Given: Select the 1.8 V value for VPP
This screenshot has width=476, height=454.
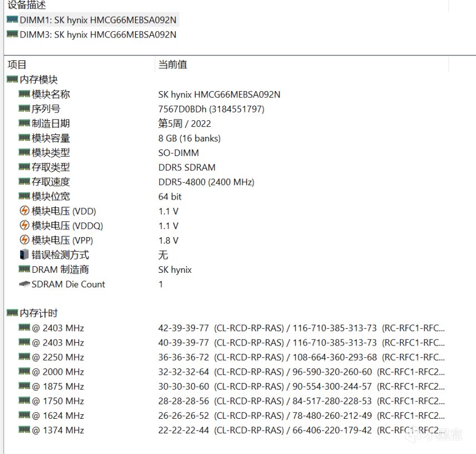Looking at the screenshot, I should click(x=168, y=240).
